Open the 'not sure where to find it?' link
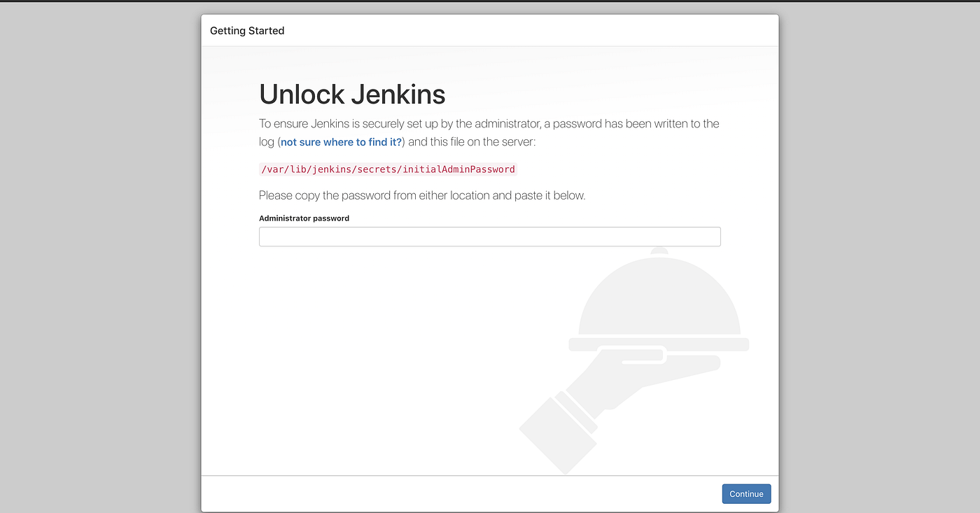 click(341, 141)
